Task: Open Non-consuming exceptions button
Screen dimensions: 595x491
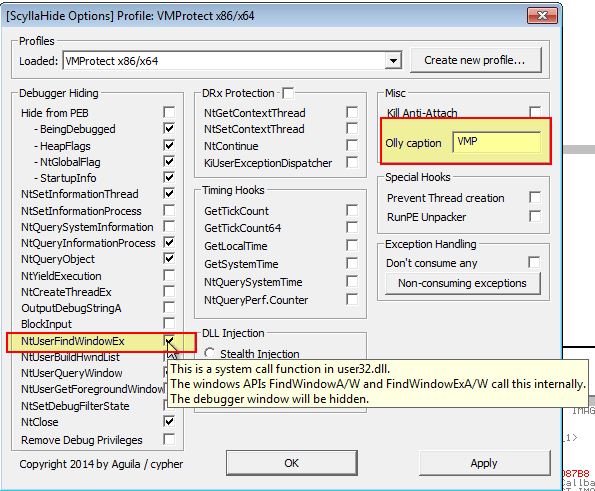Action: [463, 283]
